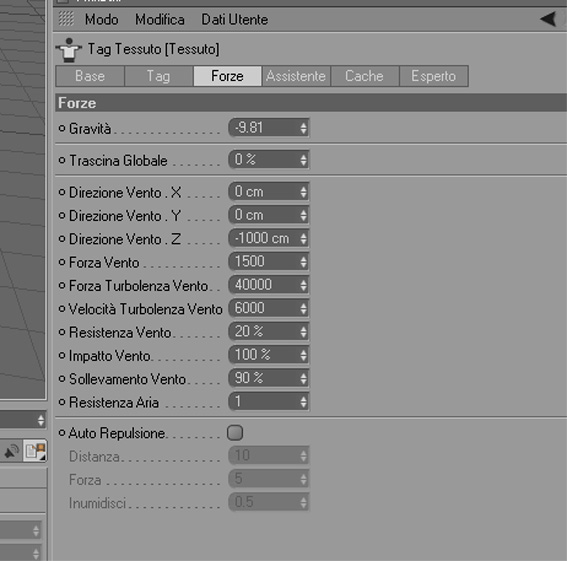
Task: Click the Gravità spinner arrows
Action: 303,128
